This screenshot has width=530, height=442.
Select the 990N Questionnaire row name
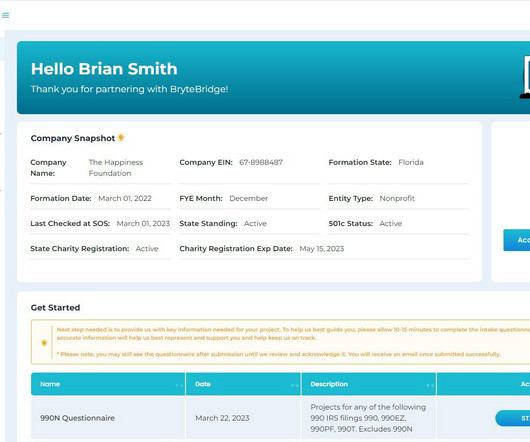(x=77, y=418)
